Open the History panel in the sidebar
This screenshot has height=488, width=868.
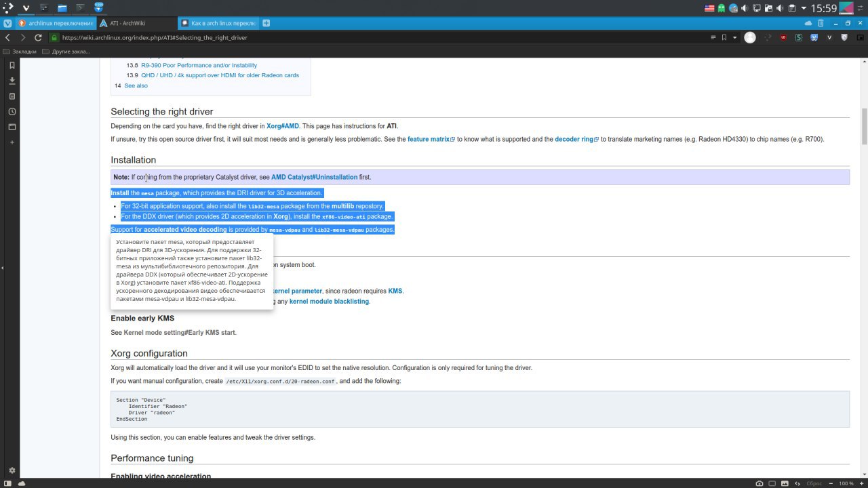click(12, 112)
